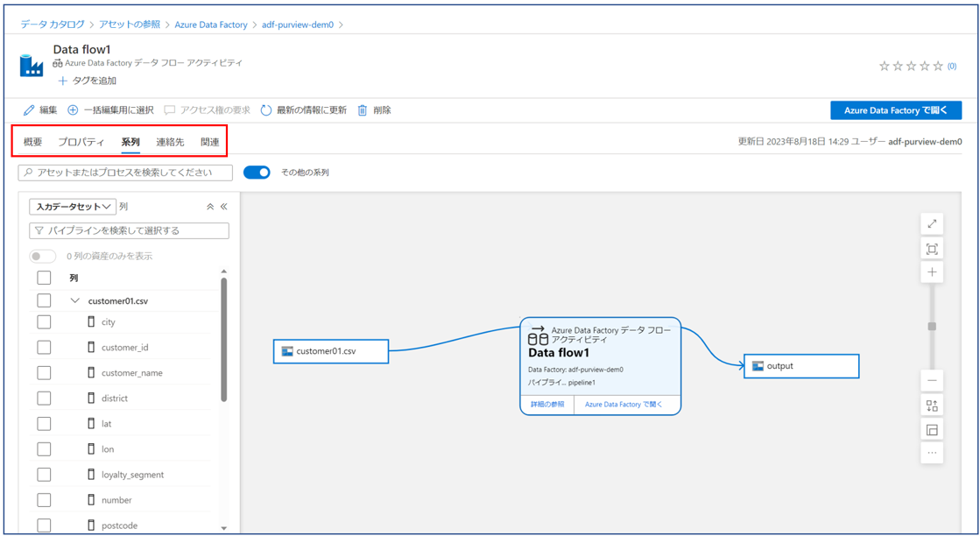Click the pencil 編集 icon
This screenshot has width=980, height=536.
(29, 110)
